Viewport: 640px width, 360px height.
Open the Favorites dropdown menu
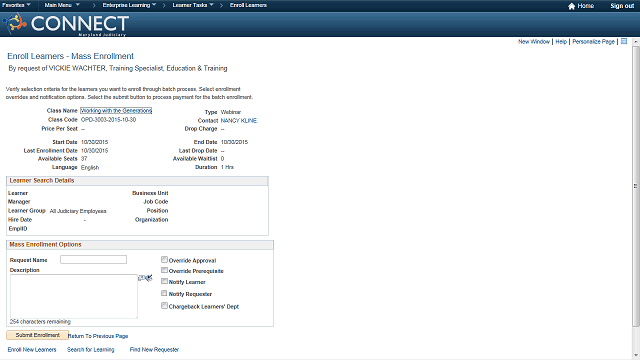[16, 5]
